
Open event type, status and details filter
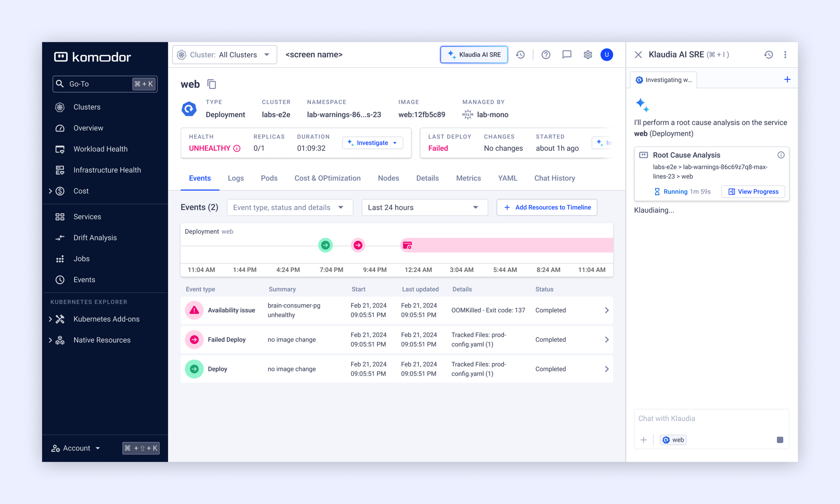pos(290,207)
